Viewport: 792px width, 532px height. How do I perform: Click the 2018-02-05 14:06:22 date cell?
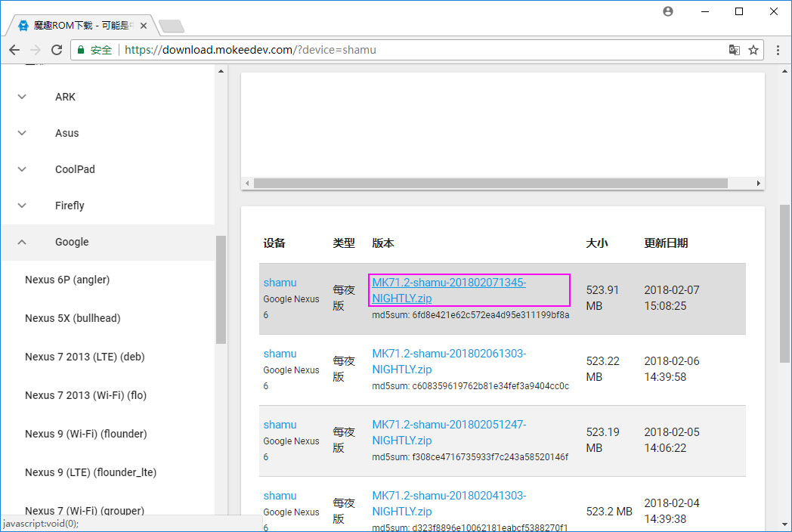pos(671,440)
